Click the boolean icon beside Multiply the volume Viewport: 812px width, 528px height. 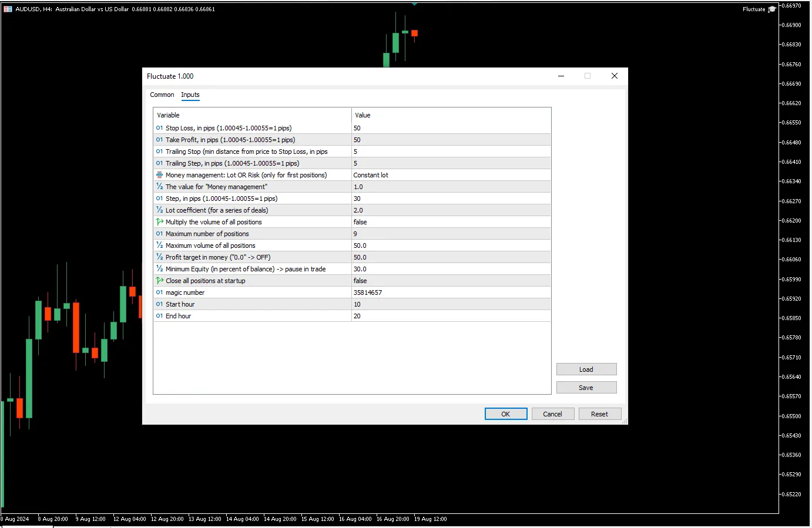click(159, 222)
